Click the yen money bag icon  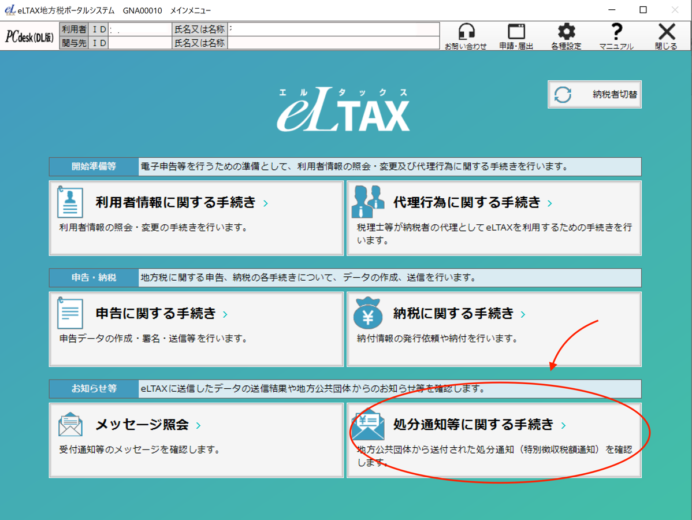tap(368, 313)
